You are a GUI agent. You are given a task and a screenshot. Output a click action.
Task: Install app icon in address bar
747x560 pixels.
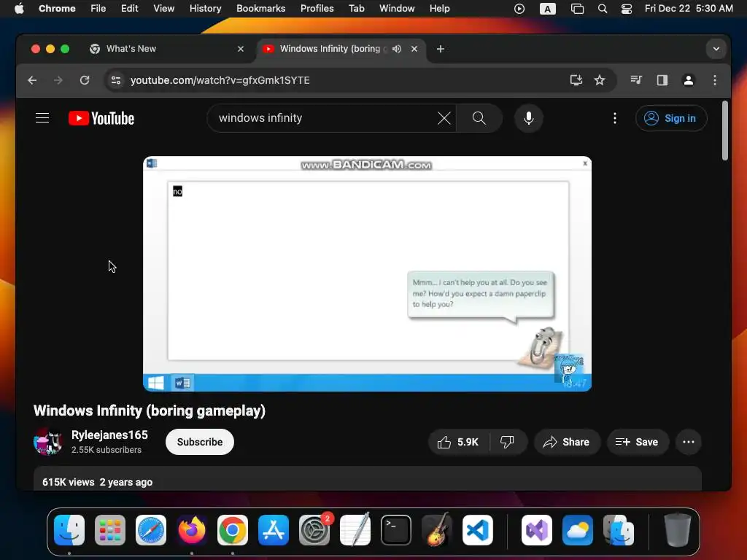pos(576,80)
